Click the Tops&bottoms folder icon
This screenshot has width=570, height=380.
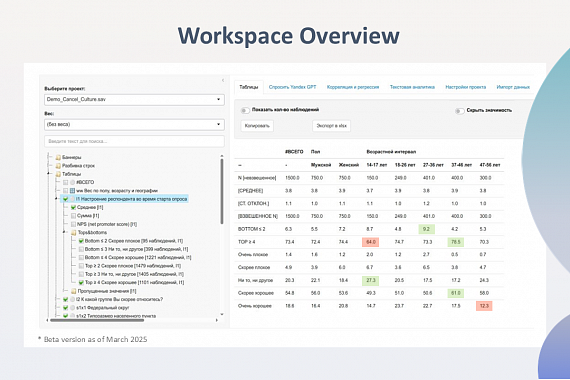[x=73, y=233]
